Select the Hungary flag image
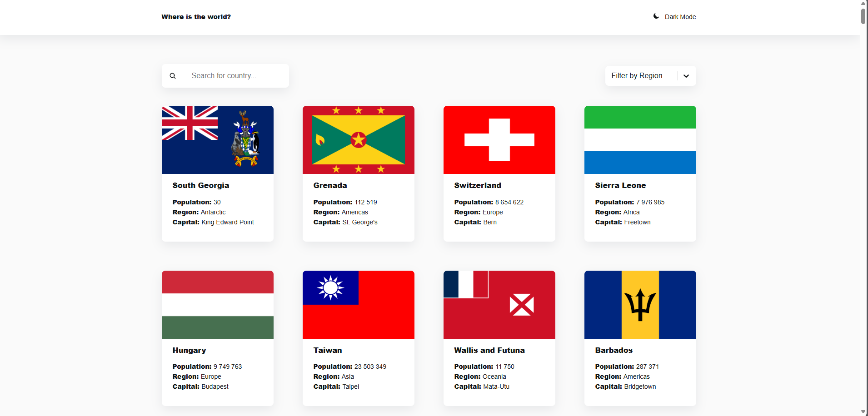Image resolution: width=868 pixels, height=416 pixels. point(218,305)
